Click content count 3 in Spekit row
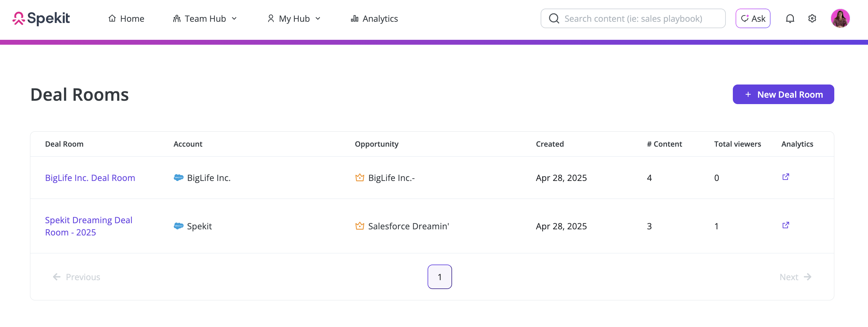This screenshot has height=327, width=868. (x=649, y=226)
